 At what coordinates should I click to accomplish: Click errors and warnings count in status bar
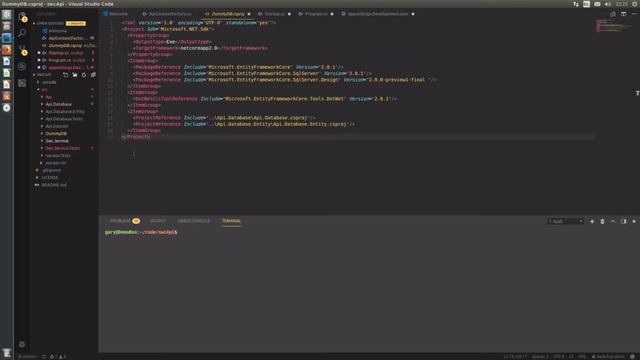click(58, 357)
